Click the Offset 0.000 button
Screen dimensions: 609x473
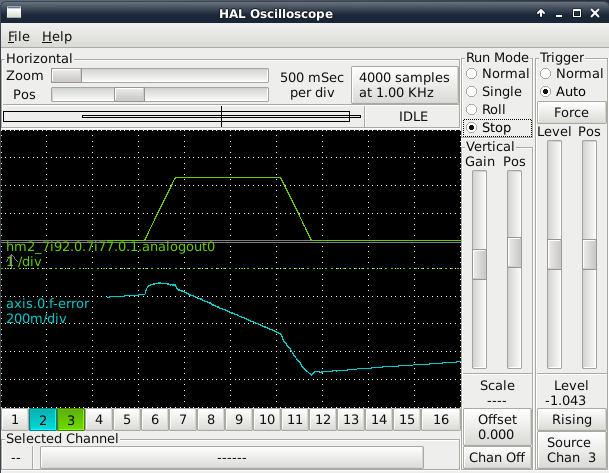[x=497, y=427]
